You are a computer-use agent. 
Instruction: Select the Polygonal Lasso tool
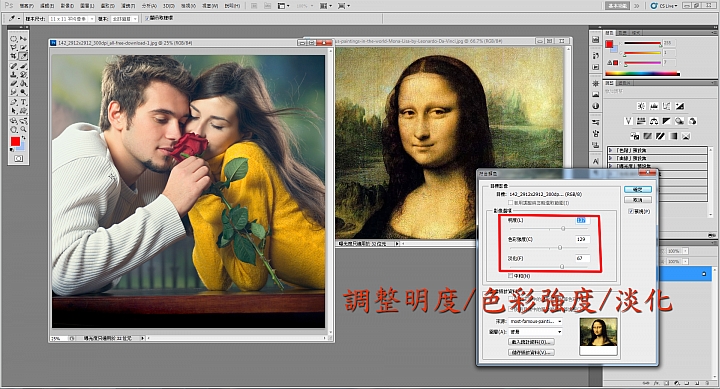(13, 47)
